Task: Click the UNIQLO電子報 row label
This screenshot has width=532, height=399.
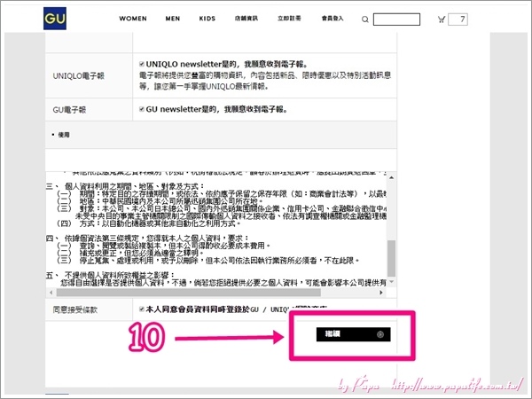Action: (x=78, y=76)
